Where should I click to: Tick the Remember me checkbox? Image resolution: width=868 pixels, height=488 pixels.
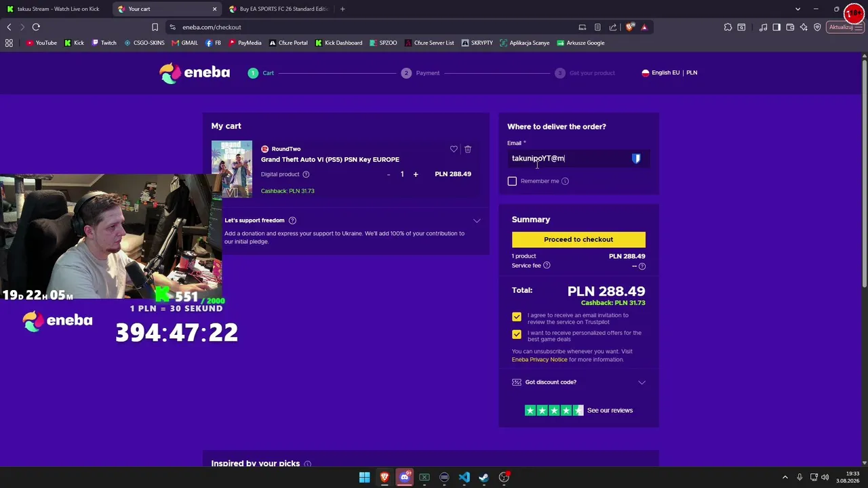(x=512, y=181)
